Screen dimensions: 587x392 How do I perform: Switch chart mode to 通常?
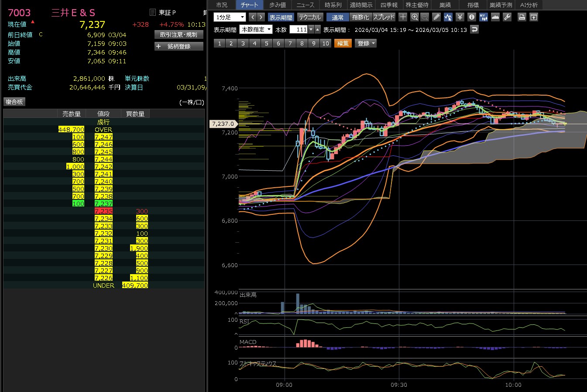click(x=337, y=17)
